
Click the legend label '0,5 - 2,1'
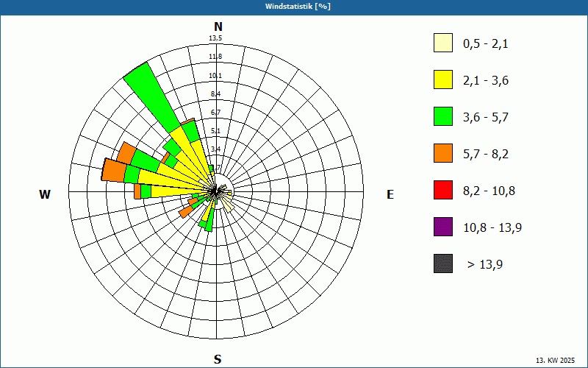(486, 44)
